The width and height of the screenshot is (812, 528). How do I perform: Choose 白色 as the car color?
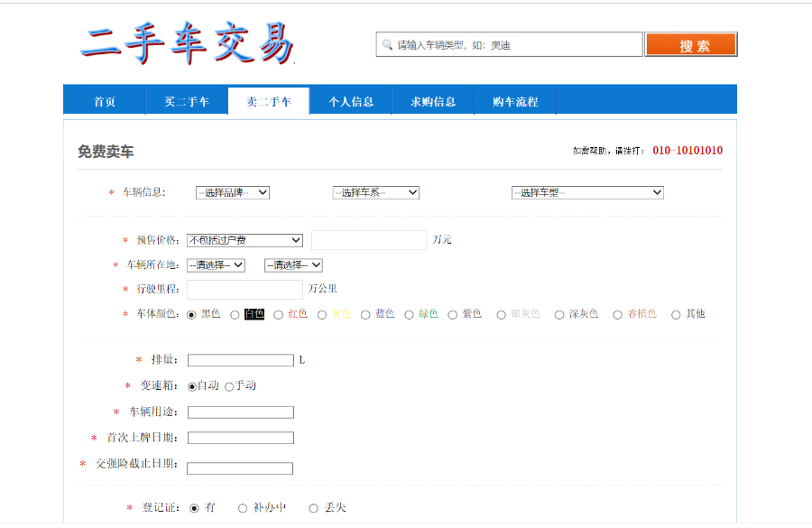[x=235, y=315]
